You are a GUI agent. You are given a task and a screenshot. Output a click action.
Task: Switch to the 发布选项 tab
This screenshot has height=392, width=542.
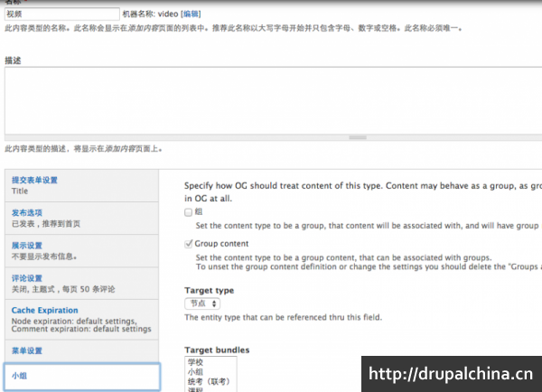pos(82,218)
